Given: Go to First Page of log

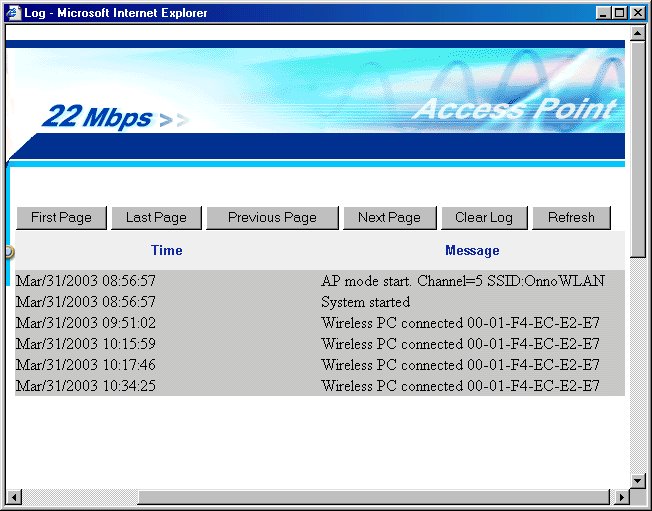Looking at the screenshot, I should (61, 217).
